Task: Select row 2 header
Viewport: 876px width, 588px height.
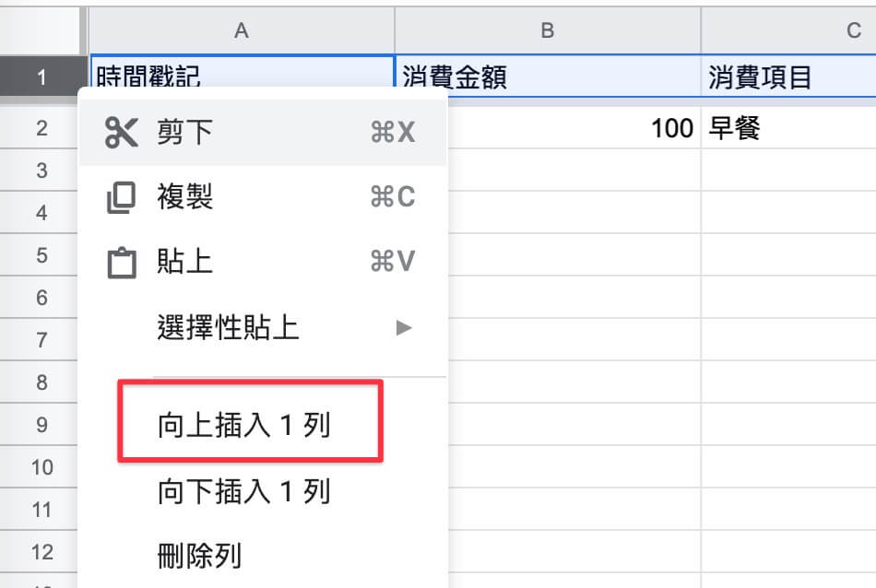Action: click(39, 128)
